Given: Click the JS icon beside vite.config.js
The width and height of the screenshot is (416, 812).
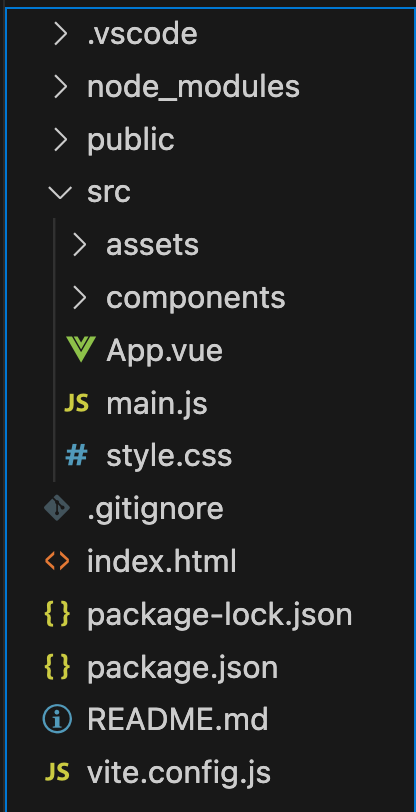Looking at the screenshot, I should [57, 773].
